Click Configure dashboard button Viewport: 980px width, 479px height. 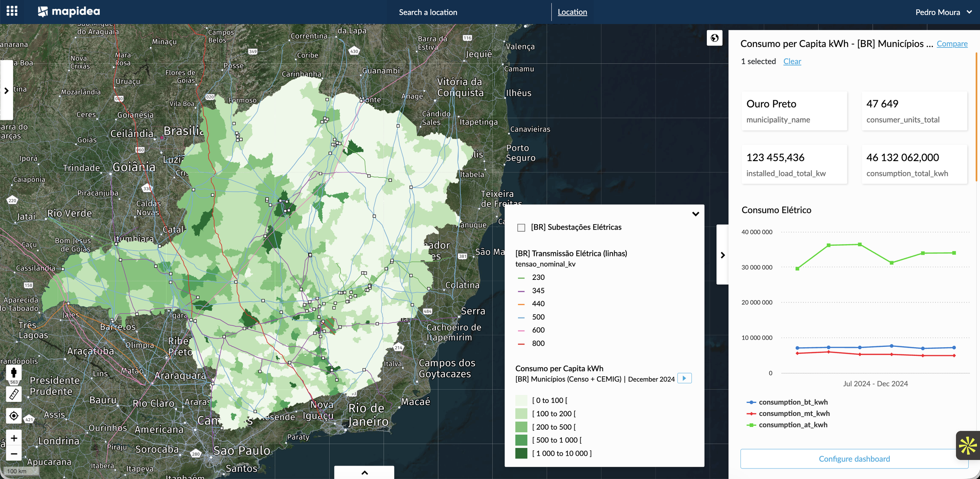(854, 459)
